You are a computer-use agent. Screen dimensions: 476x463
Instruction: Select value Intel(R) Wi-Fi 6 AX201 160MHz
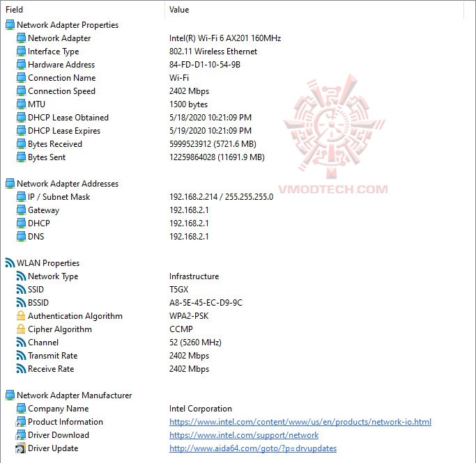point(225,38)
